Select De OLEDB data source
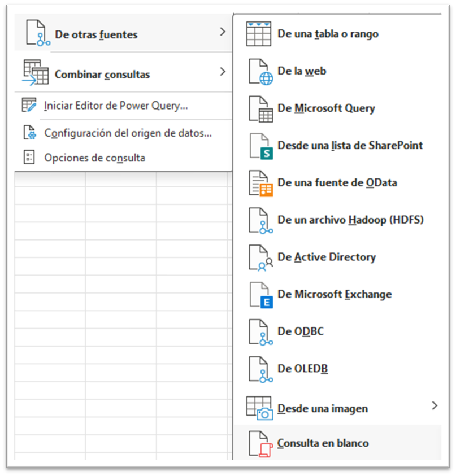Viewport: 456px width, 476px height. point(338,369)
